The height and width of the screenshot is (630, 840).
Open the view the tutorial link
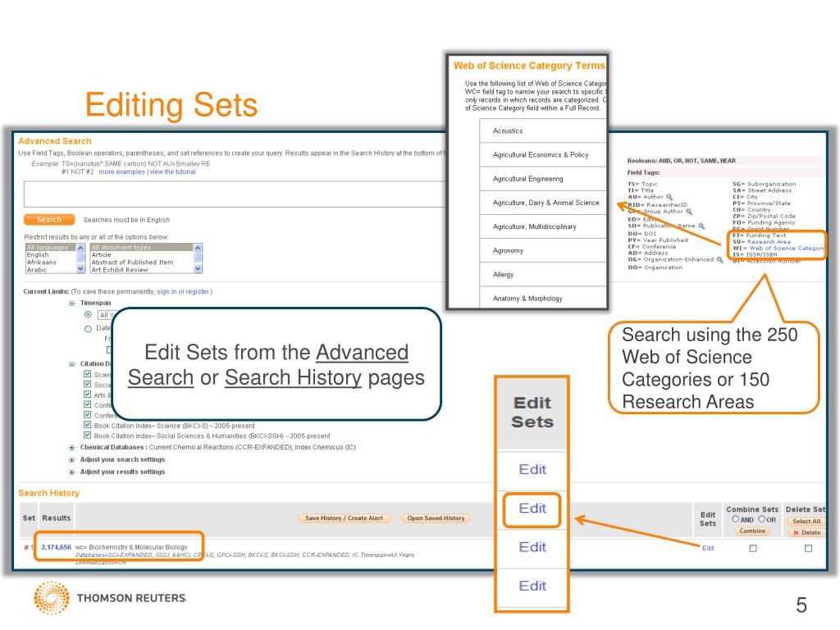point(172,172)
